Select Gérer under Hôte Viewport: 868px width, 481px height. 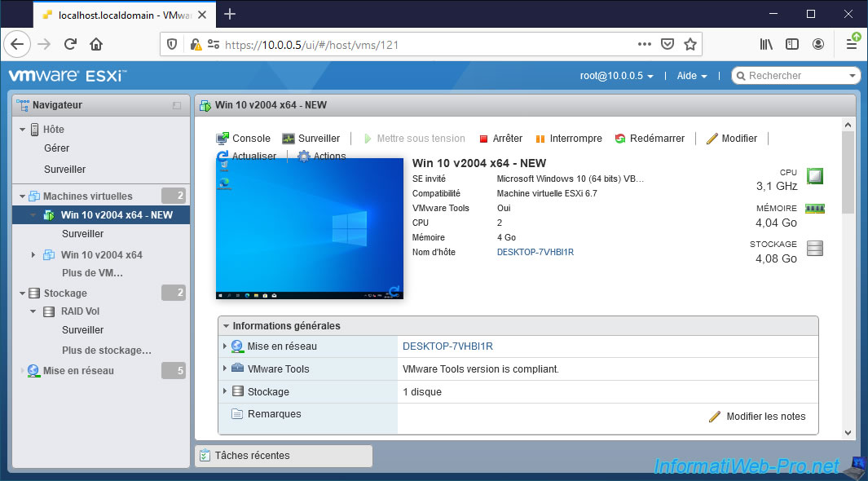pos(56,148)
